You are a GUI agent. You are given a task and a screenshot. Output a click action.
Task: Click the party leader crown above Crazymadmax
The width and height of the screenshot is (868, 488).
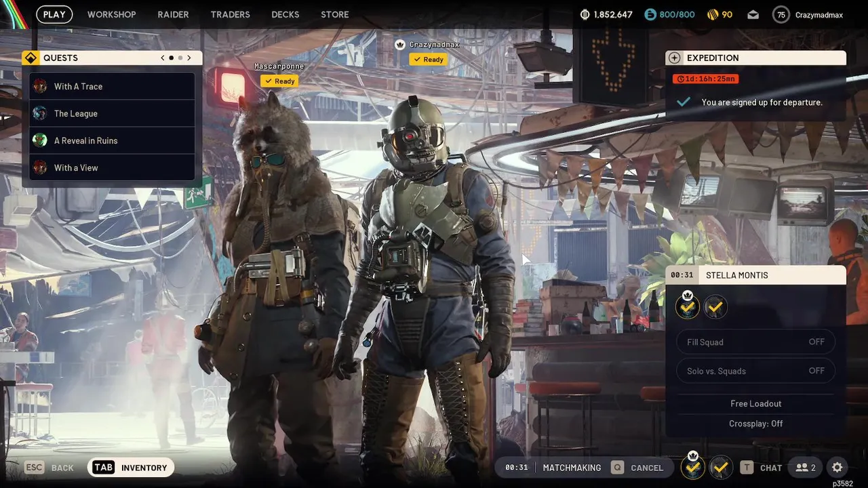[400, 45]
